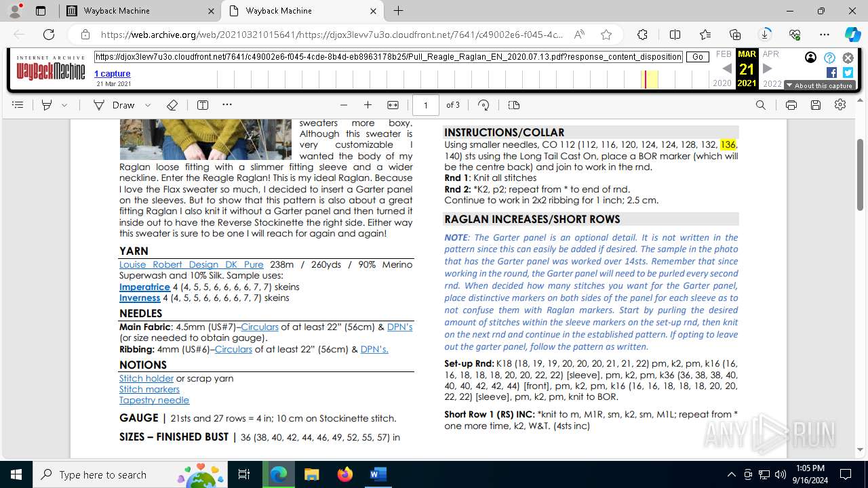Search within the PDF document
The image size is (868, 488).
tap(761, 105)
